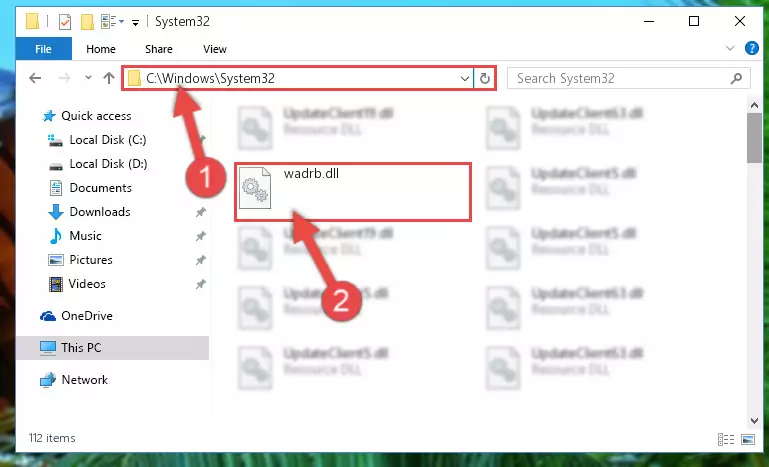The image size is (769, 467).
Task: Click search magnifier icon
Action: click(x=736, y=78)
